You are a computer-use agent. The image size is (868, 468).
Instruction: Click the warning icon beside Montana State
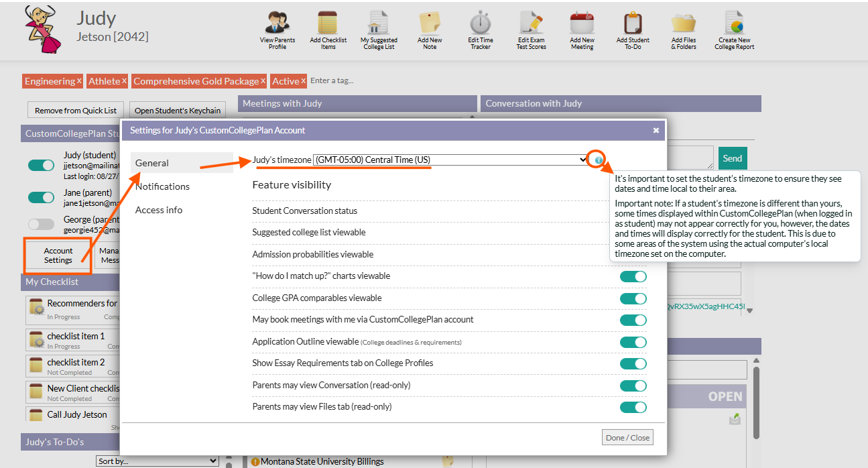(x=255, y=462)
